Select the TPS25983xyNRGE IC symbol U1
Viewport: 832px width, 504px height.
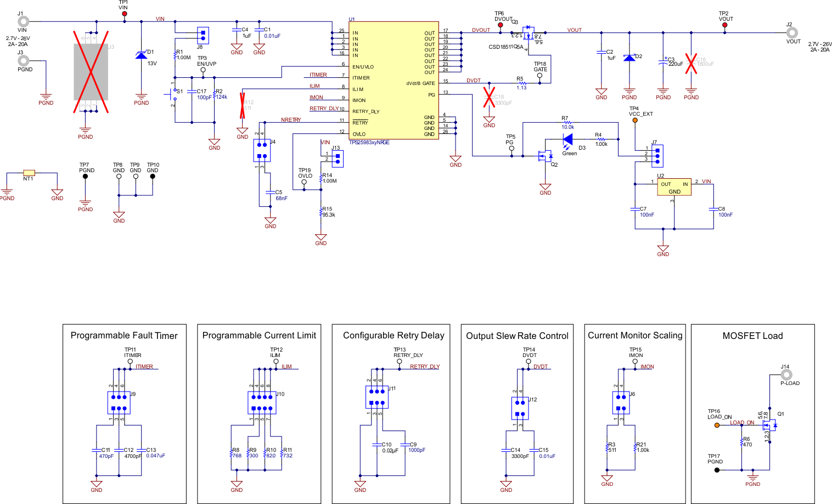click(393, 80)
